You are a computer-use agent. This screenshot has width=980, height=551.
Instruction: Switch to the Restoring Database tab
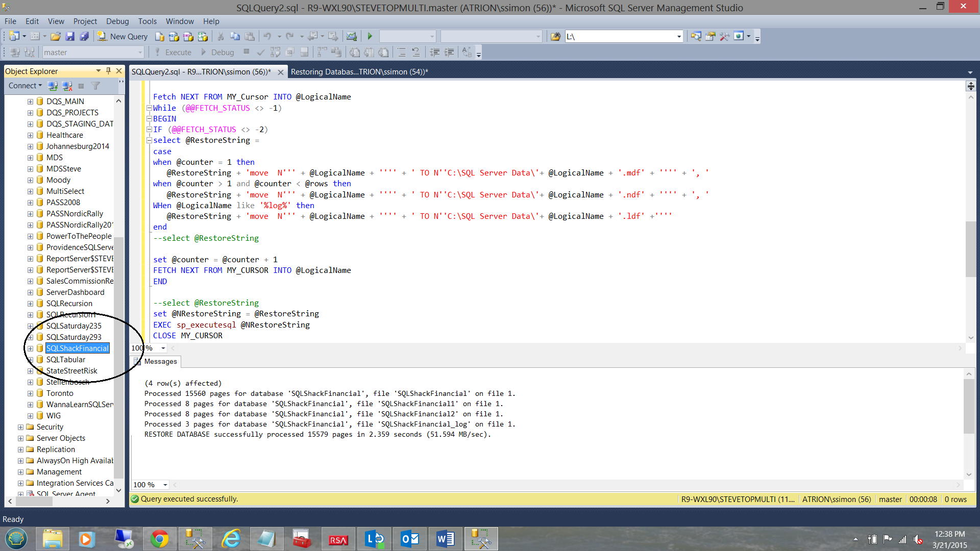tap(359, 72)
